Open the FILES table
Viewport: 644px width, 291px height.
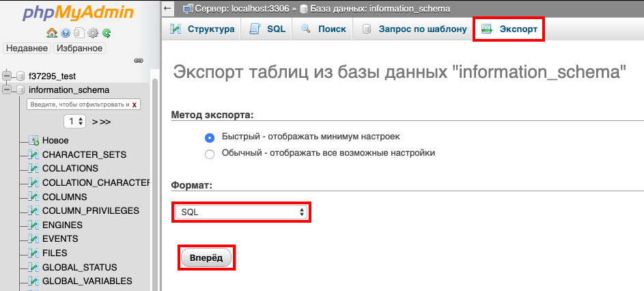coord(55,253)
